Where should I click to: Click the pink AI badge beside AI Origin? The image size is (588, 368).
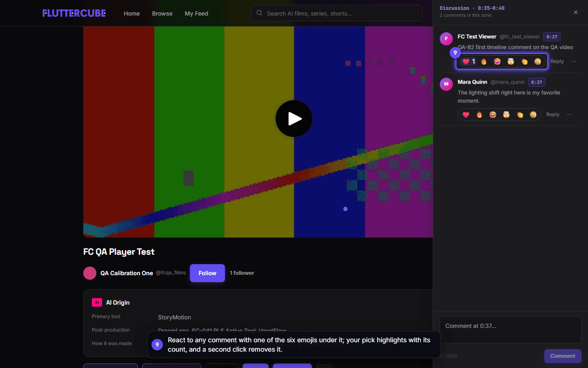point(97,303)
